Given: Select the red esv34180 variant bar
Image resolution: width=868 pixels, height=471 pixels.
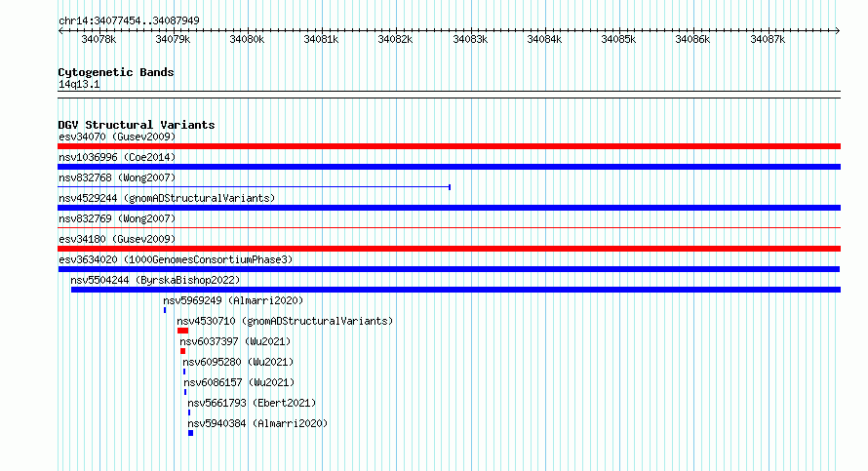Looking at the screenshot, I should pyautogui.click(x=449, y=249).
